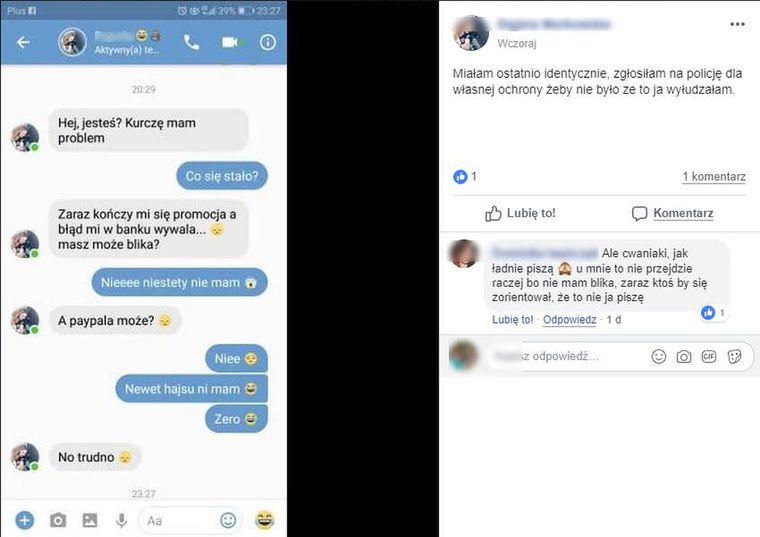Open emoji picker inside Aa field
This screenshot has width=760, height=537.
(228, 521)
